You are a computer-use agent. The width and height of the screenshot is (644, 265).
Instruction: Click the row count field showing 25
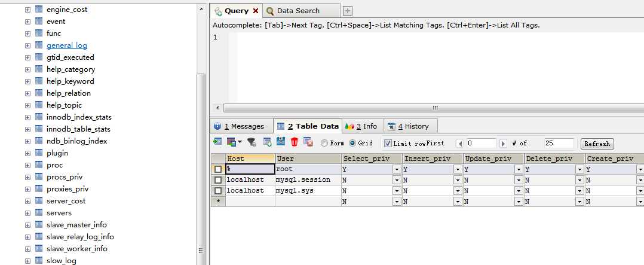tap(559, 143)
